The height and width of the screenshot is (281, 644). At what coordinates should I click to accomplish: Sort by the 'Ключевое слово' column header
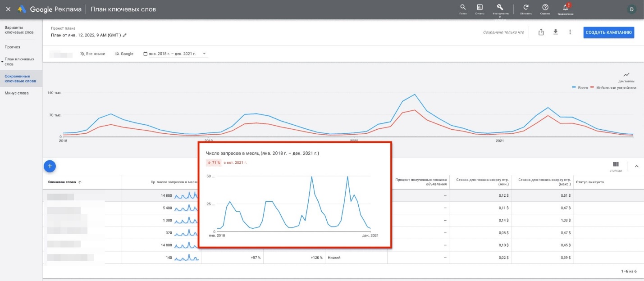click(x=62, y=182)
